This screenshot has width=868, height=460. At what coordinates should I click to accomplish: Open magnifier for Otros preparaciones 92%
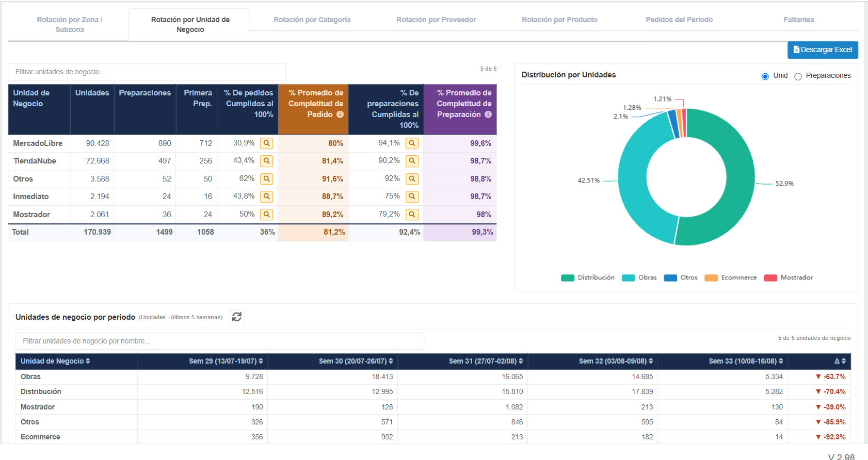[x=412, y=179]
